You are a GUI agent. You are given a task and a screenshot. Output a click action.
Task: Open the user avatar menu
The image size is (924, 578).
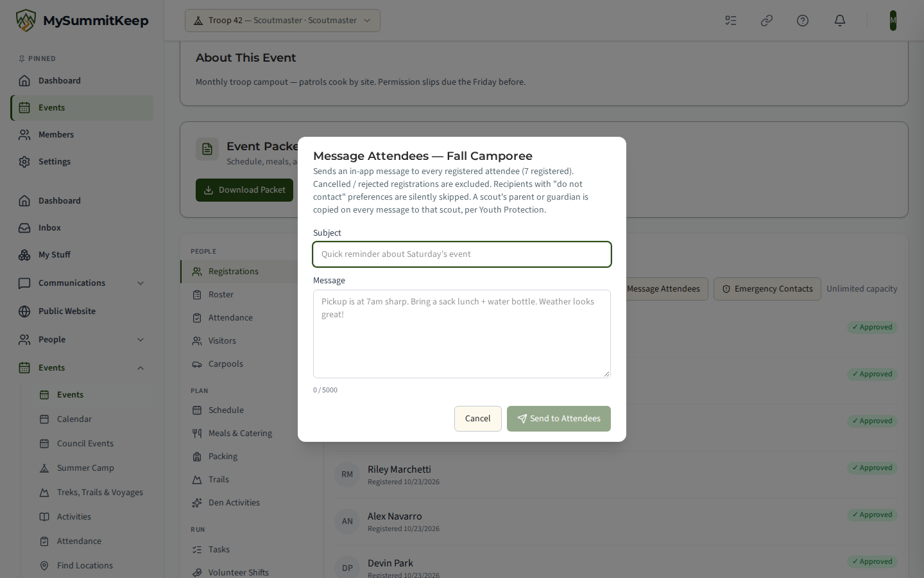coord(893,21)
